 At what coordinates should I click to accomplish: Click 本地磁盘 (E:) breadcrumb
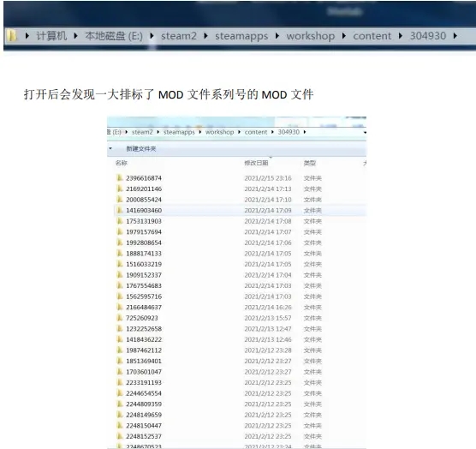[x=114, y=36]
